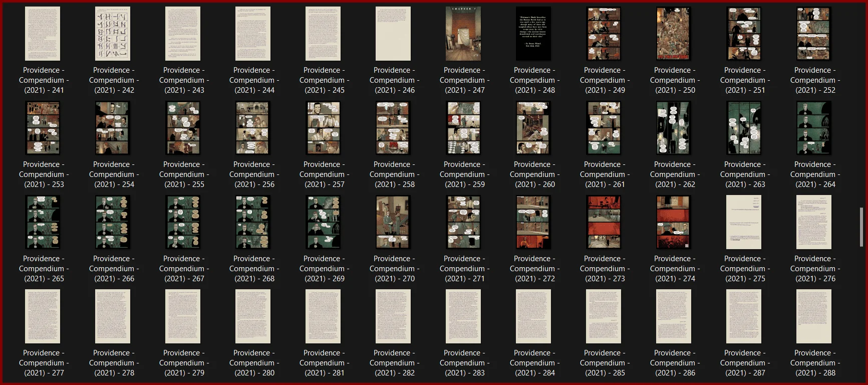Open thumbnail of page 286
Viewport: 868px width, 385px height.
(674, 316)
